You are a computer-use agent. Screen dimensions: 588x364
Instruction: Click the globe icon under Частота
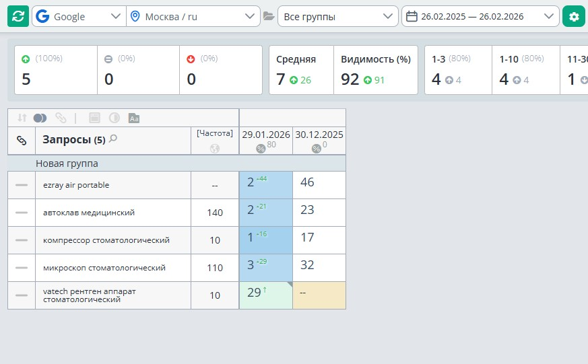pos(215,149)
